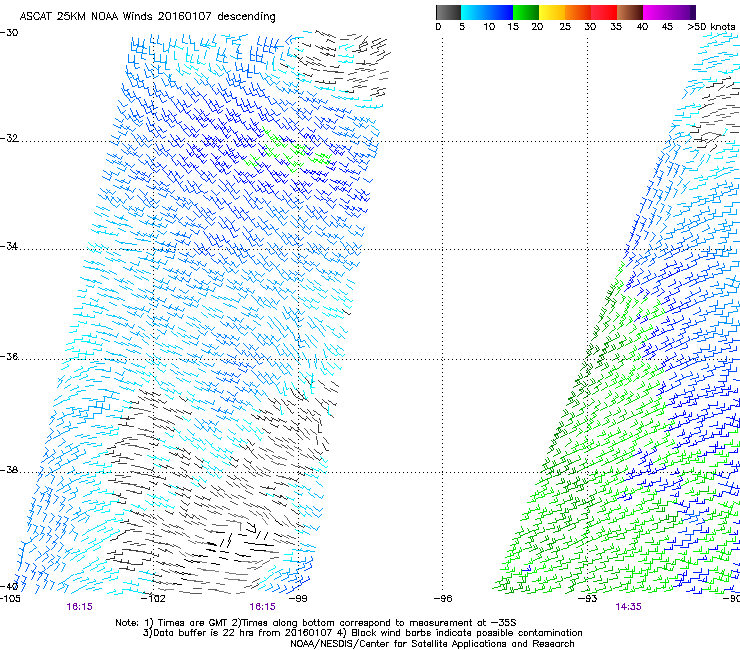This screenshot has width=740, height=650.
Task: Pick the yellow 20–25 knots legend segment
Action: [x=552, y=12]
